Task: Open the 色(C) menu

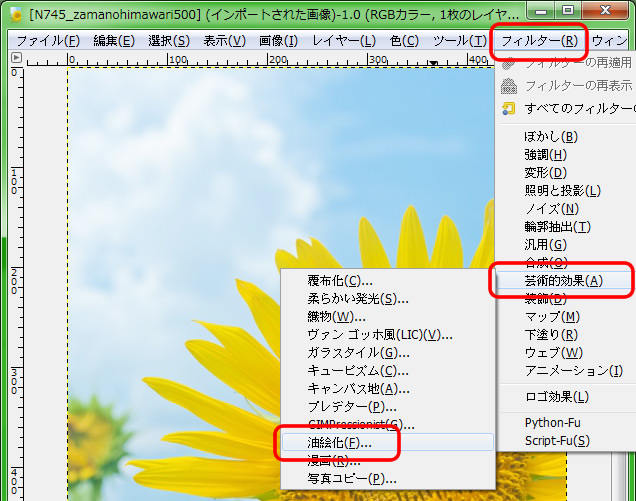Action: coord(404,41)
